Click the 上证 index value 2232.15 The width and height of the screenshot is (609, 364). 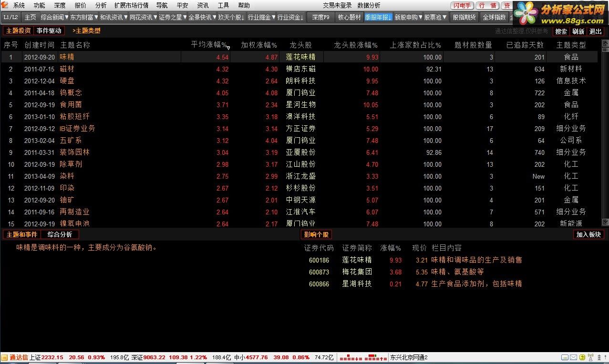pyautogui.click(x=52, y=357)
